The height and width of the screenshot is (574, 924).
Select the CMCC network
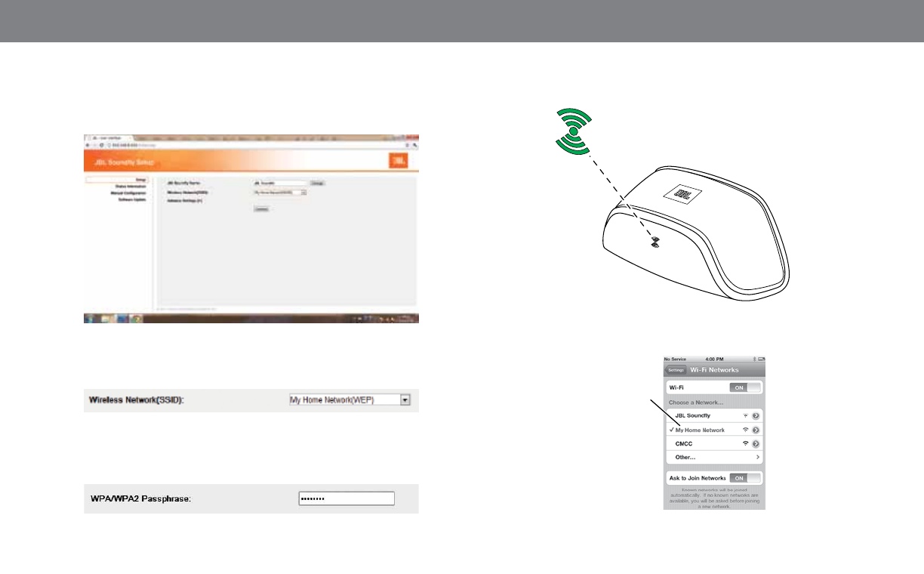click(713, 444)
